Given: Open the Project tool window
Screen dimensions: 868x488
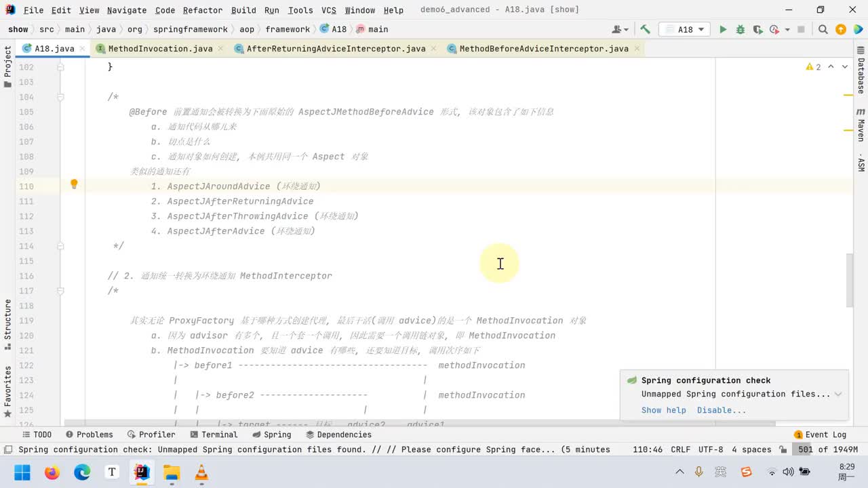Looking at the screenshot, I should [x=7, y=66].
